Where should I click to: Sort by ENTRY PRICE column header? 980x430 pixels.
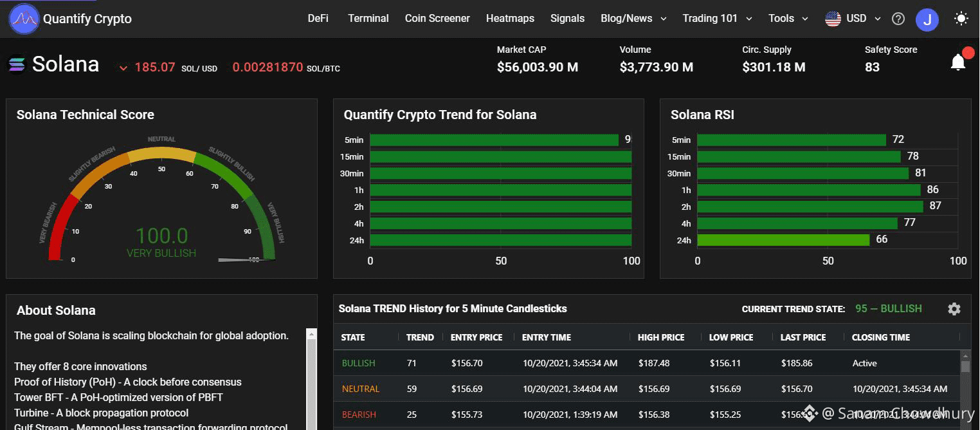click(476, 337)
